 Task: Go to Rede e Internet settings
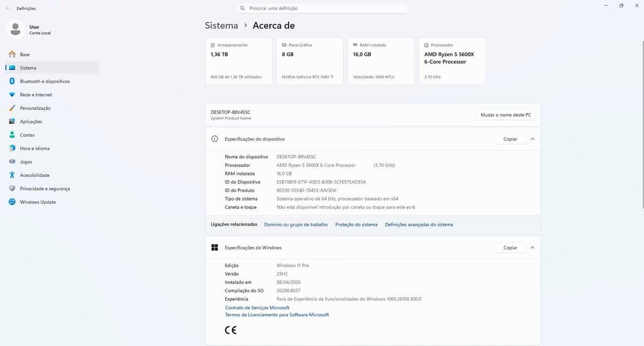point(52,95)
